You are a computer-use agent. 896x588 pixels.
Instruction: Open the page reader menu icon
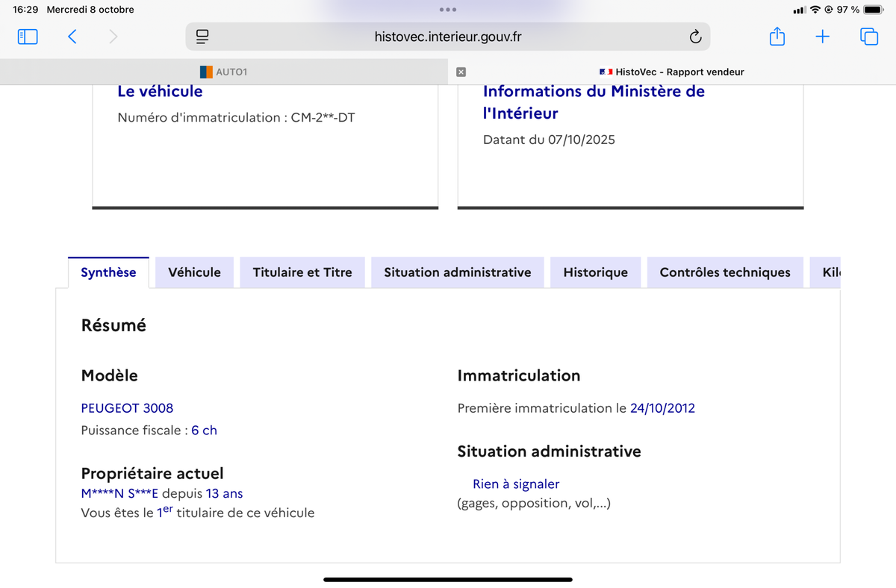click(202, 37)
